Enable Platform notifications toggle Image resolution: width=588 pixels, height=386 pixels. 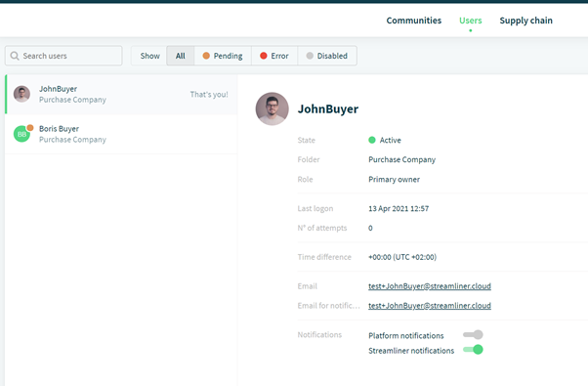point(473,334)
